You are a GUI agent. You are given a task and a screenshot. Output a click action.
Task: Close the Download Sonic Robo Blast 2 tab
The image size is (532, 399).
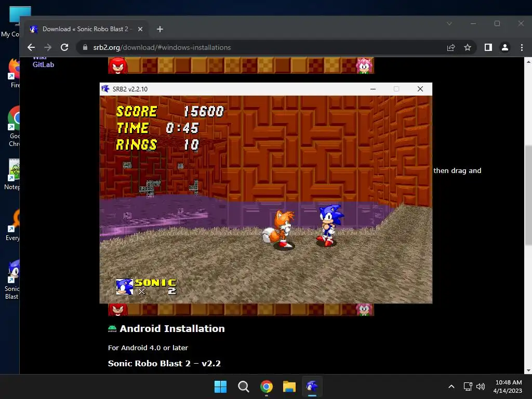(140, 29)
